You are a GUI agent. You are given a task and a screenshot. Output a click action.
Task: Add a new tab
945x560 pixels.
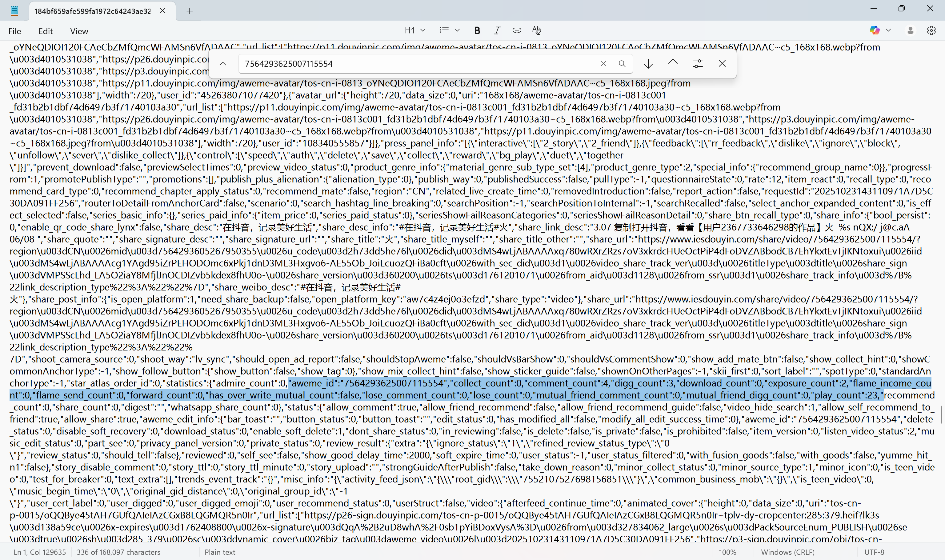tap(190, 11)
